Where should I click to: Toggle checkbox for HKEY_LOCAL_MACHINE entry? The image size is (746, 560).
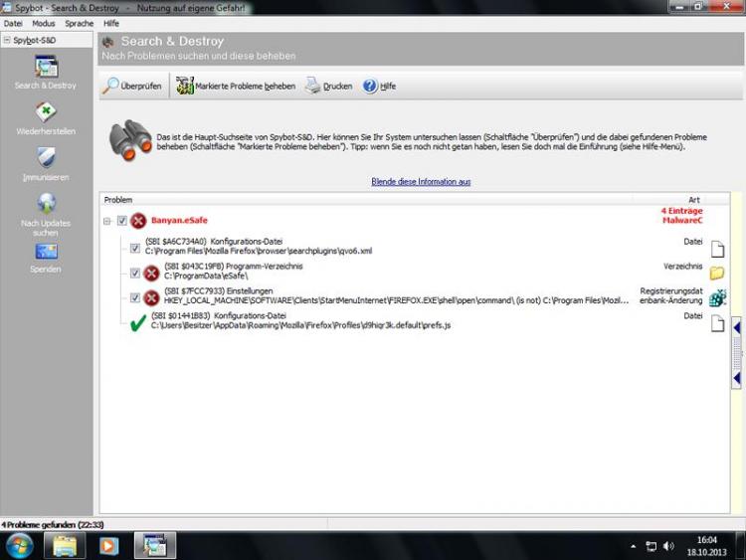pos(135,297)
